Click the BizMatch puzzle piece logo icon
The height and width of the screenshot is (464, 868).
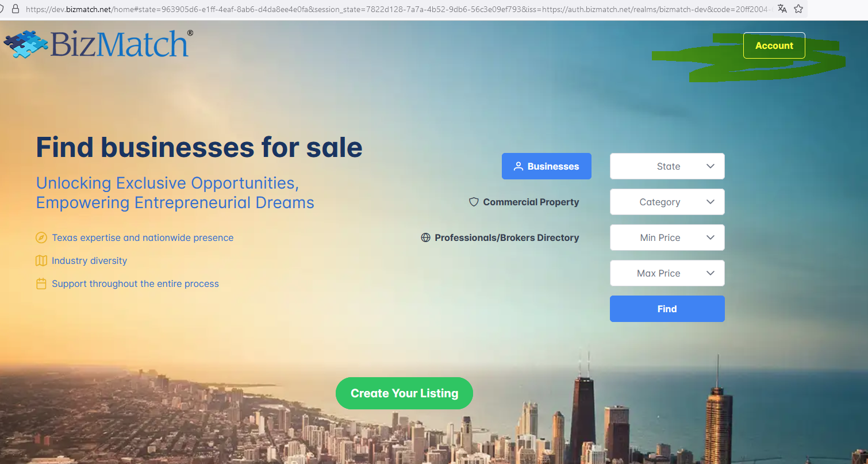coord(25,44)
